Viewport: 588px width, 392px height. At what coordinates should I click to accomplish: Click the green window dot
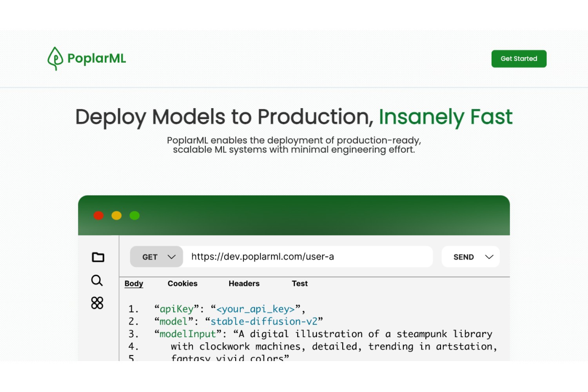134,215
